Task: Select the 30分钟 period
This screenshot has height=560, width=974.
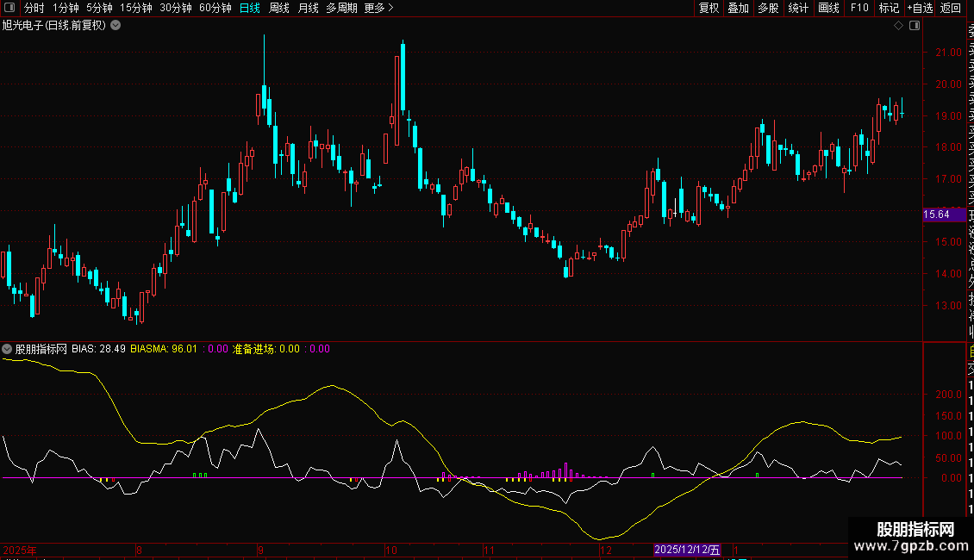Action: point(176,8)
